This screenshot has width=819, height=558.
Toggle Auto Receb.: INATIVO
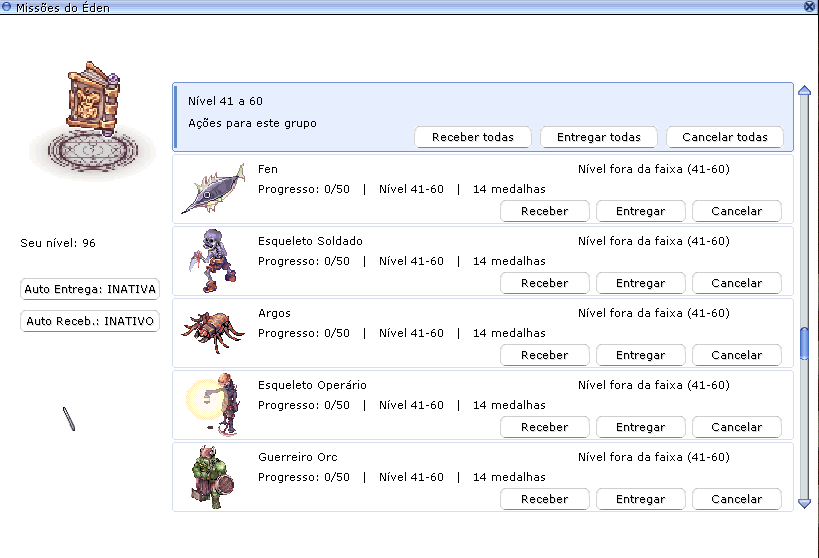point(90,321)
